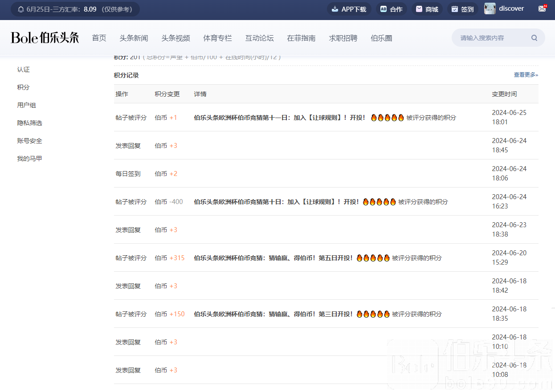
Task: Click the bell icon beside exchange rate
Action: (x=21, y=9)
